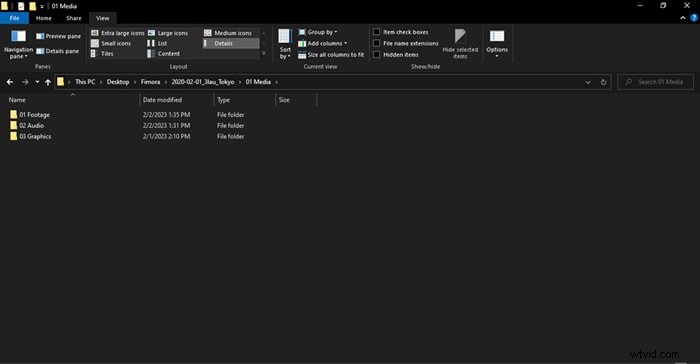
Task: Go back to previous folder
Action: [x=10, y=82]
